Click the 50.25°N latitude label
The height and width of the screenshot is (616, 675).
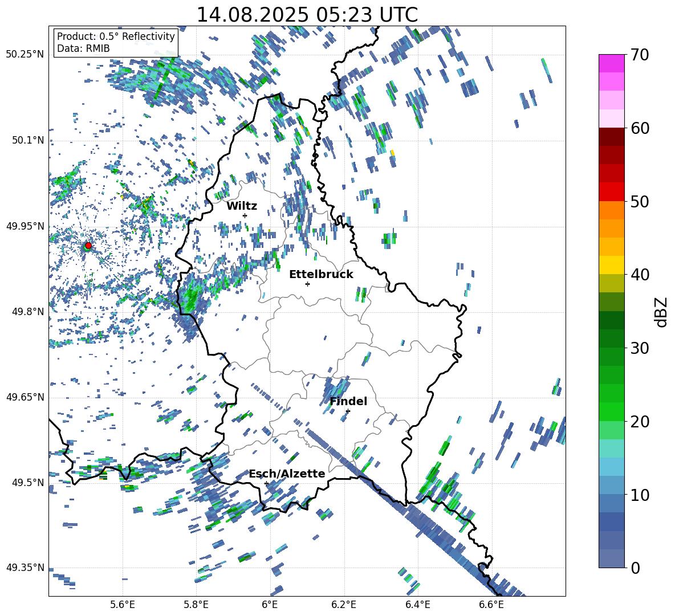click(x=25, y=55)
